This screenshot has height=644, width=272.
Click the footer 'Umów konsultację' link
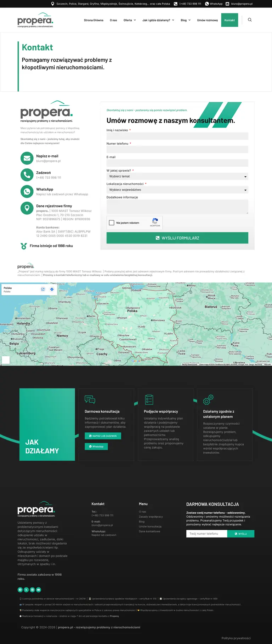tap(150, 527)
